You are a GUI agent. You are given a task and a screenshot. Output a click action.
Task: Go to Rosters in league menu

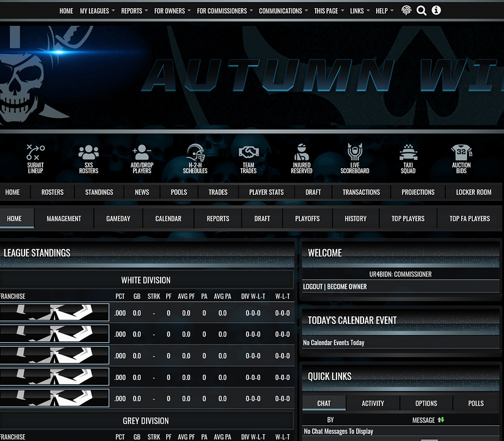(x=52, y=192)
